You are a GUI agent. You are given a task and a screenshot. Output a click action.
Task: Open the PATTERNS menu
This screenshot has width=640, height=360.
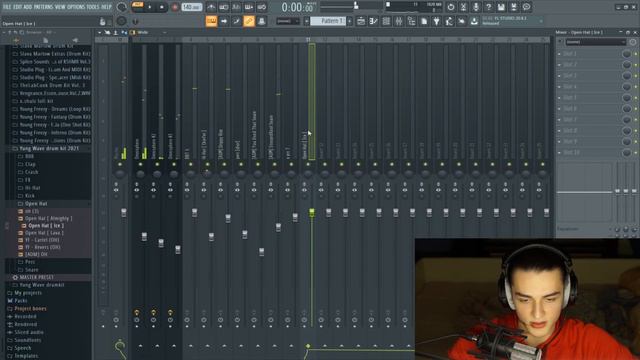(43, 7)
